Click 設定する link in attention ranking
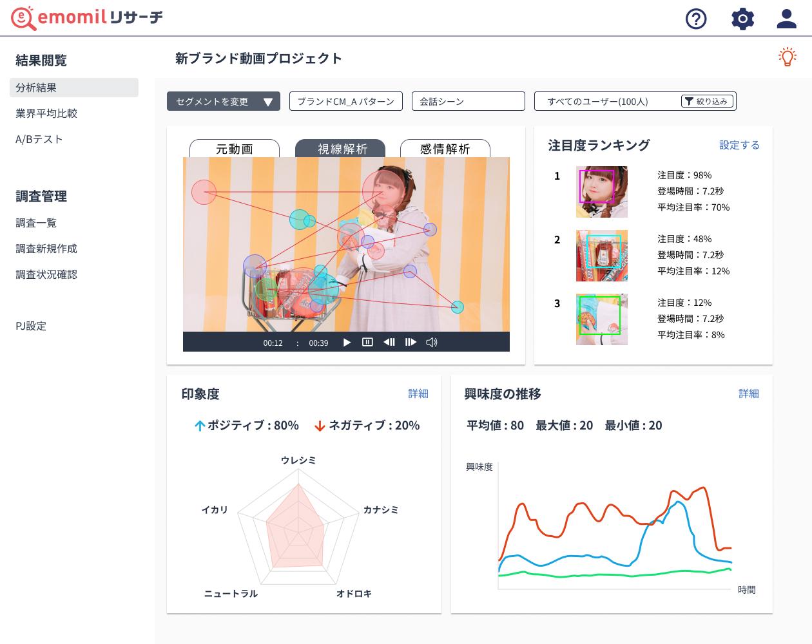Screen dimensions: 812x644 (739, 145)
